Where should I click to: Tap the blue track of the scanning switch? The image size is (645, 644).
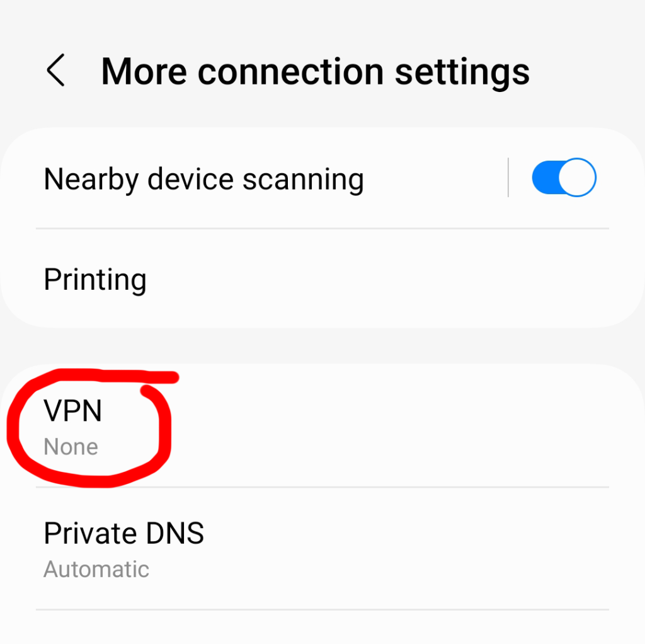[545, 177]
